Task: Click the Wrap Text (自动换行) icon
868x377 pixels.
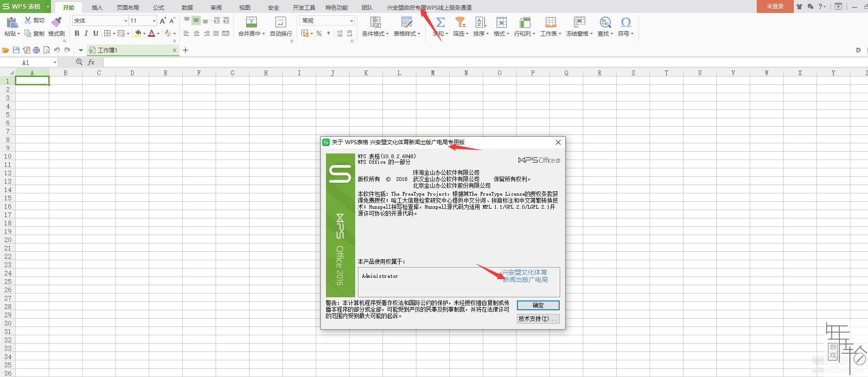Action: [x=281, y=22]
